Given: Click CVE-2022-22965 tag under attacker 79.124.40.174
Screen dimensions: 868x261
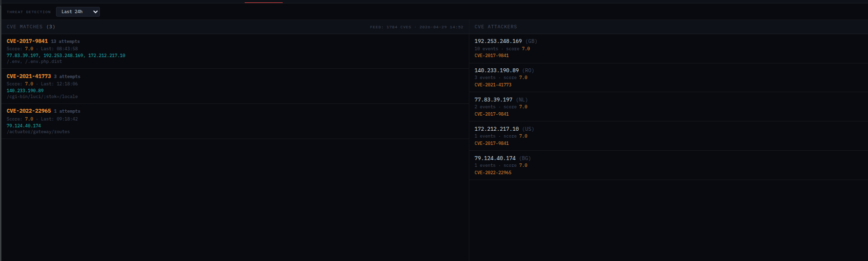Looking at the screenshot, I should [493, 173].
